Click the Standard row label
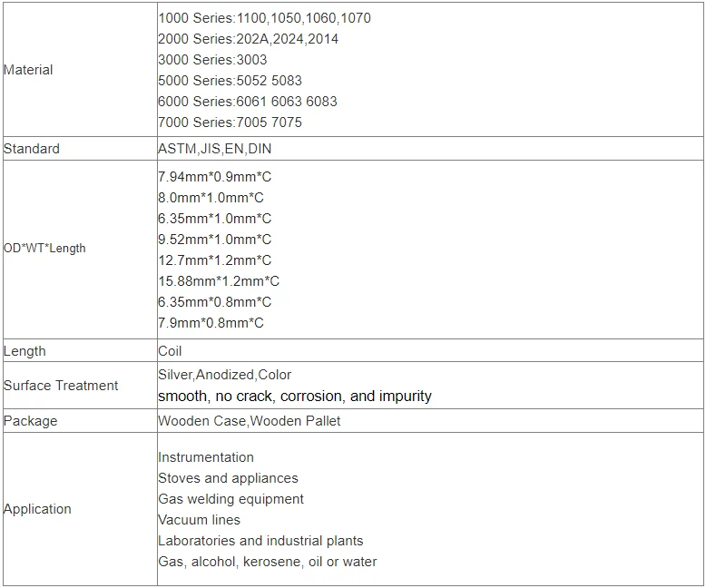The image size is (706, 588). [x=32, y=149]
